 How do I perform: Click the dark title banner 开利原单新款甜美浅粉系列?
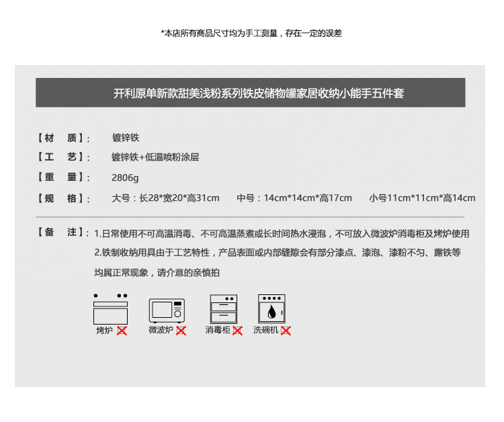click(x=251, y=93)
